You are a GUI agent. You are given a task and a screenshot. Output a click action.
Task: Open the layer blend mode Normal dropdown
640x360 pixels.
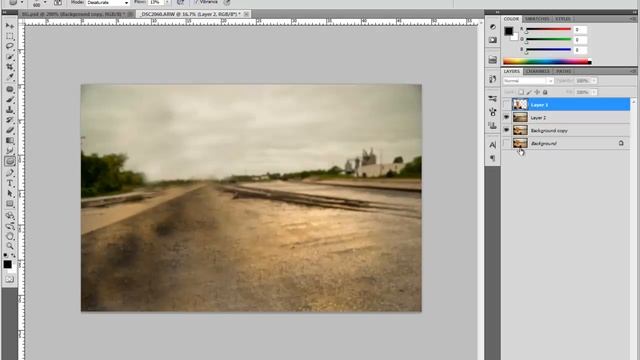point(528,81)
